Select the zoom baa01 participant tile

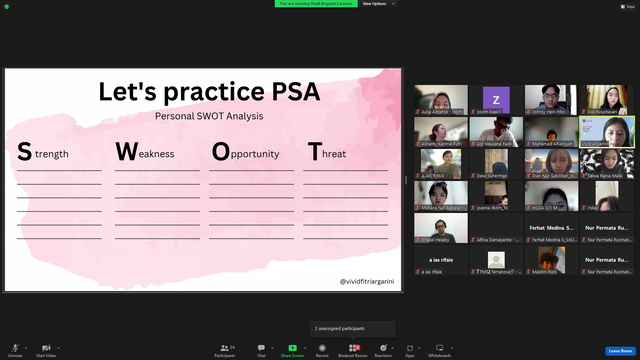click(496, 100)
